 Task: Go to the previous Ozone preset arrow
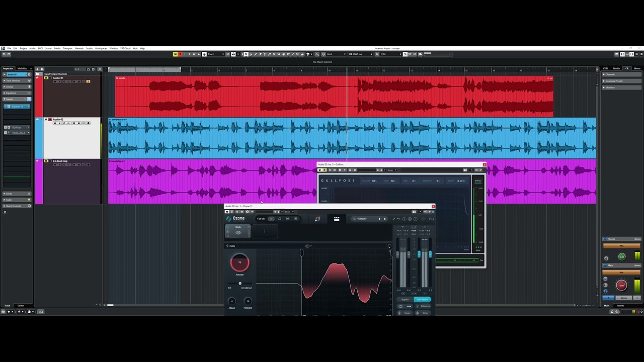coord(379,219)
